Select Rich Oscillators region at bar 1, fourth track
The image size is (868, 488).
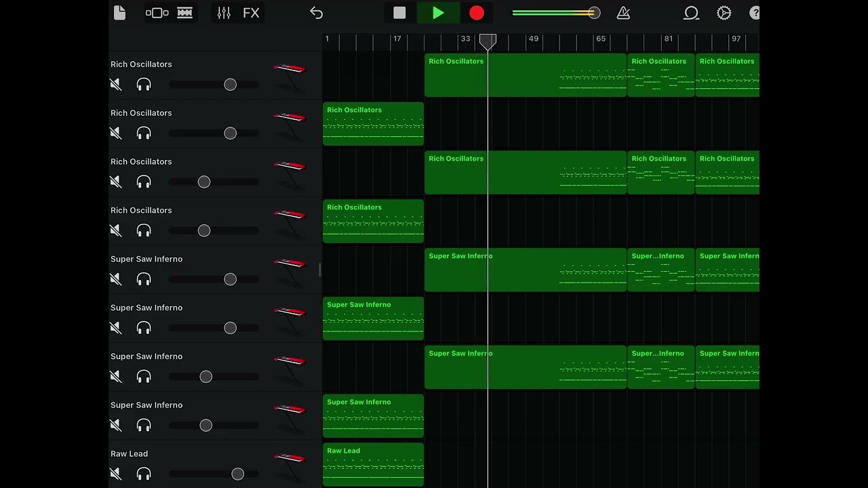click(373, 222)
